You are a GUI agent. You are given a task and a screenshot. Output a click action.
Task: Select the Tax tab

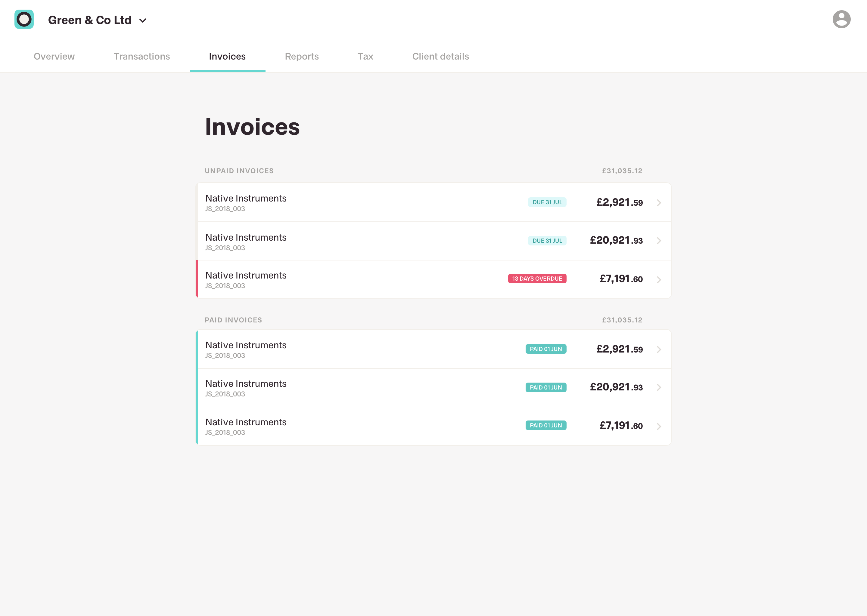[365, 57]
